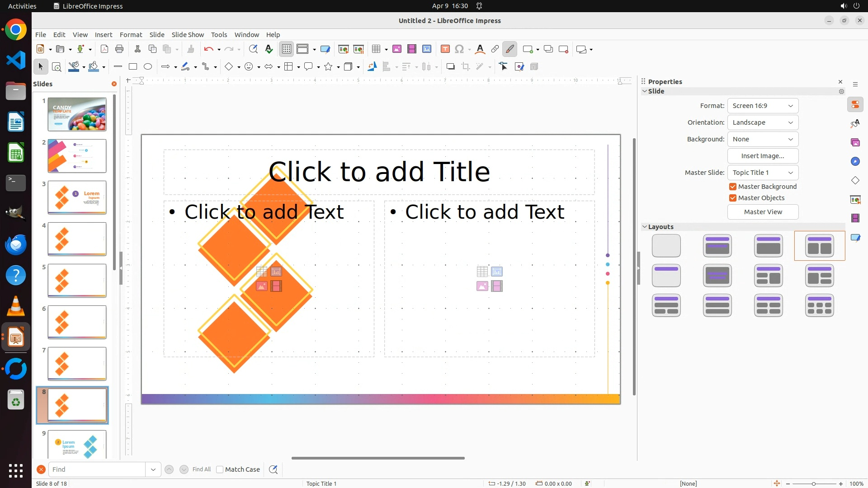868x488 pixels.
Task: Enable the Match Case checkbox
Action: click(220, 469)
